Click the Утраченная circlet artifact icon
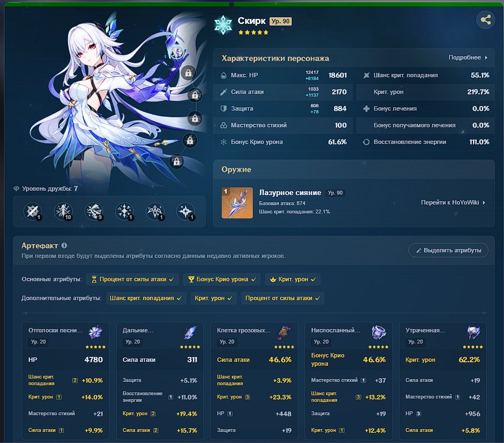The image size is (504, 443). click(x=473, y=332)
